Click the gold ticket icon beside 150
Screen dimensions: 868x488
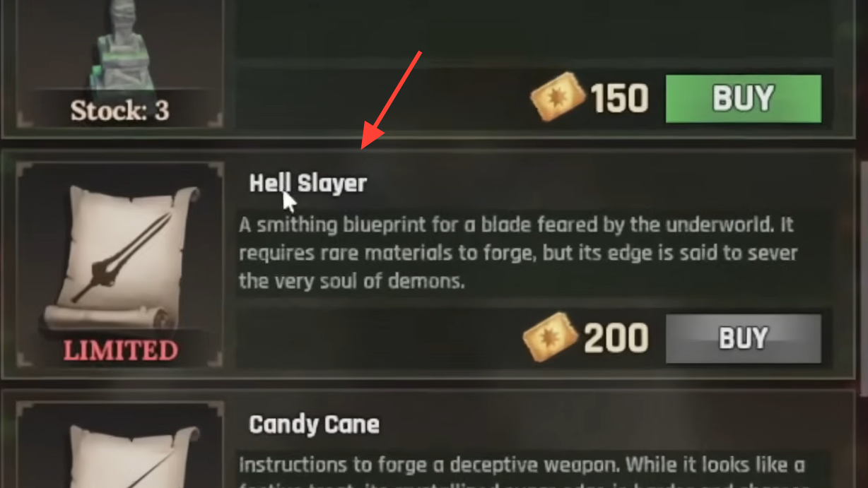click(x=558, y=99)
